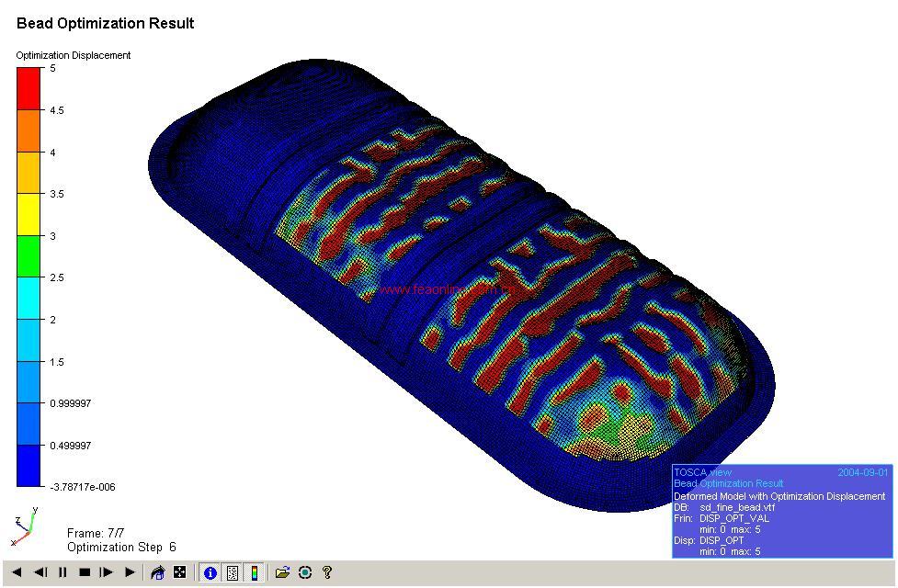Click the XYZ axis triad
This screenshot has height=588, width=898.
24,527
